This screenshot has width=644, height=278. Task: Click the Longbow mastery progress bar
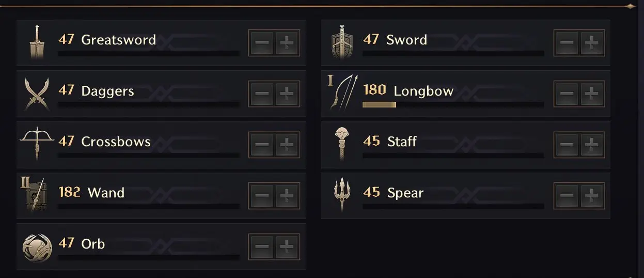pyautogui.click(x=453, y=104)
